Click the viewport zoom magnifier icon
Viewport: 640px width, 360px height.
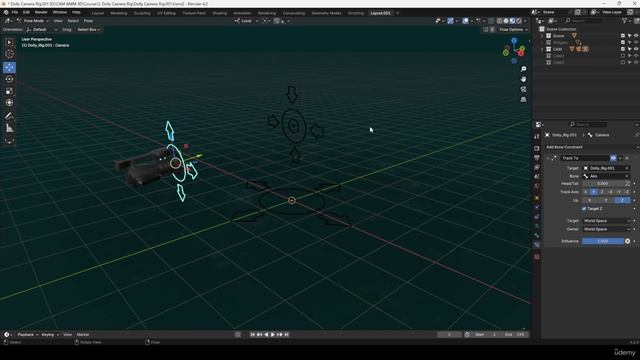(523, 69)
